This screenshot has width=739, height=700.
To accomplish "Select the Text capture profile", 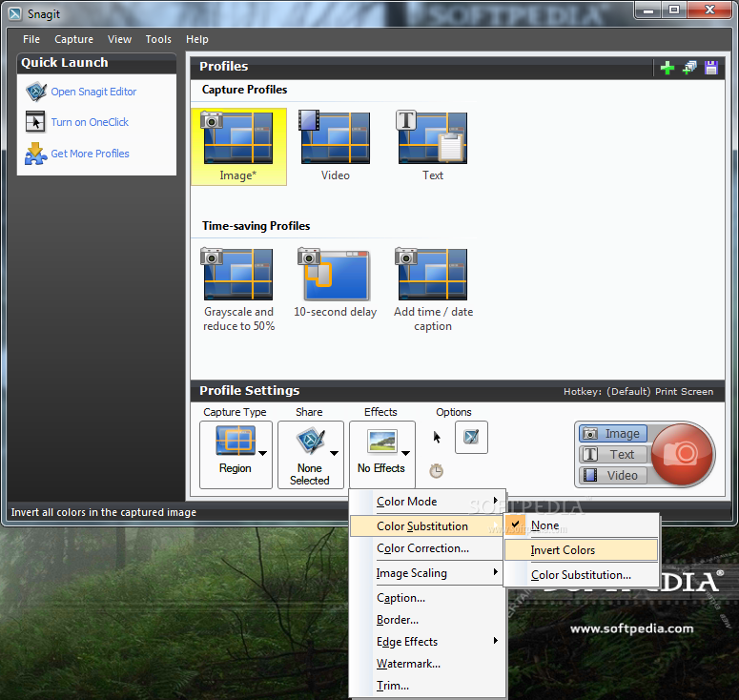I will point(432,147).
